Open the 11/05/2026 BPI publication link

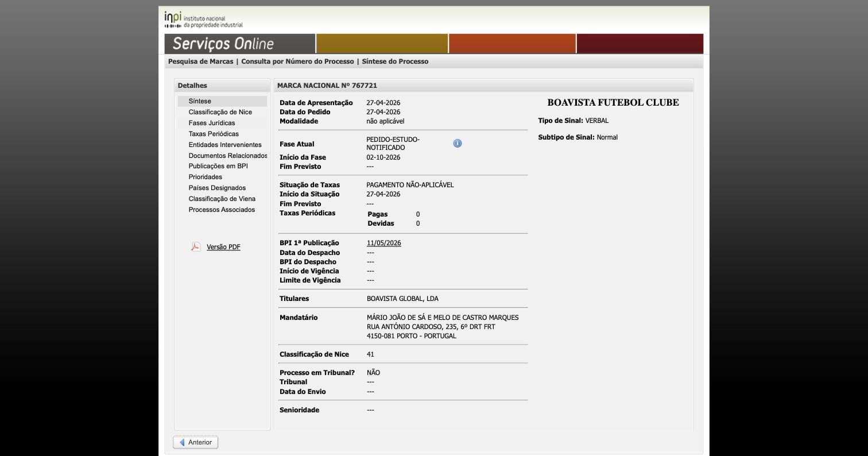[384, 243]
